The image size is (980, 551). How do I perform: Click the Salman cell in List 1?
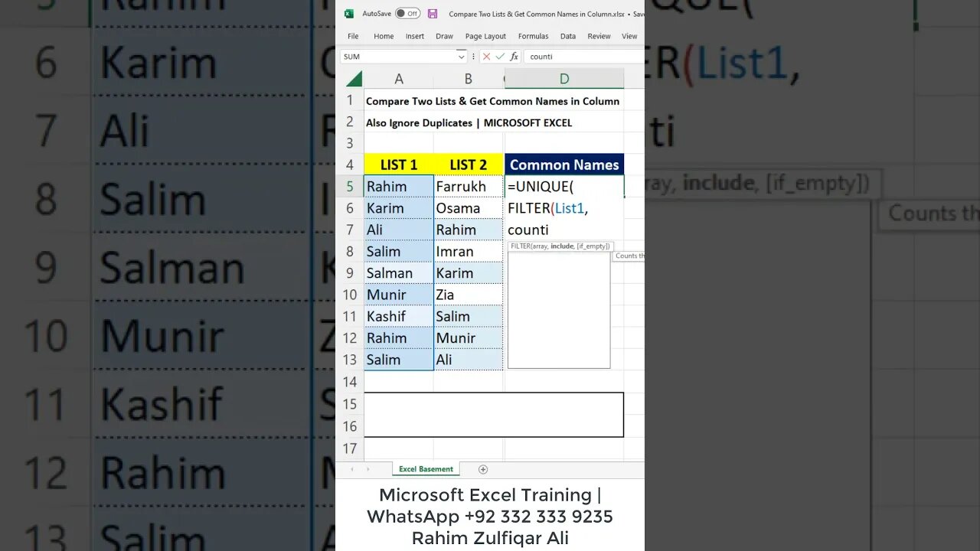[399, 273]
